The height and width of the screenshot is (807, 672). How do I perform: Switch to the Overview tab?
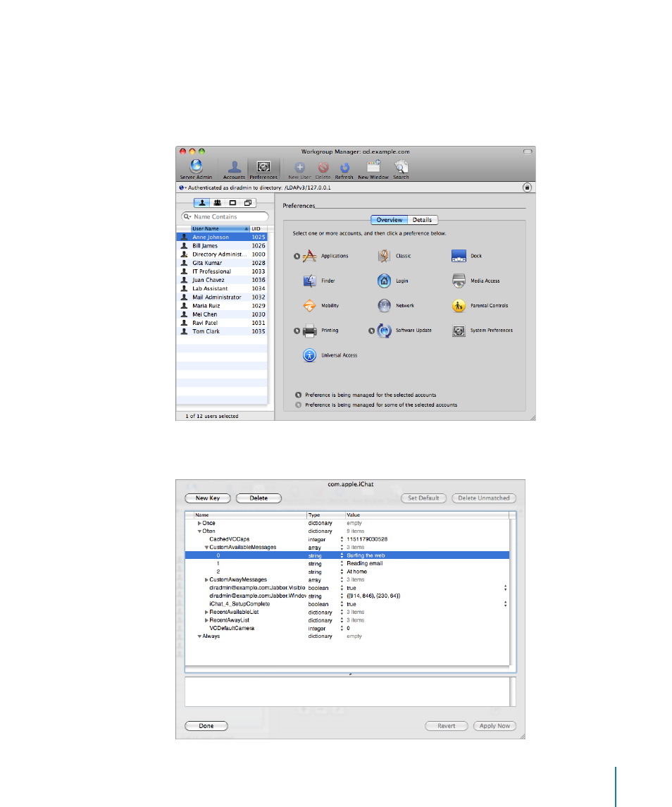[x=390, y=220]
